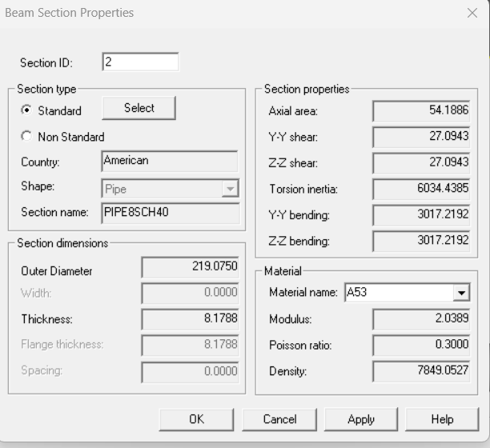490x448 pixels.
Task: Close the Beam Section Properties dialog
Action: (472, 13)
